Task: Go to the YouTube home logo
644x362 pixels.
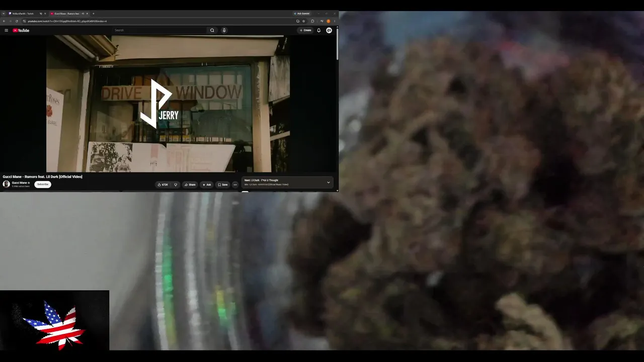Action: click(21, 30)
